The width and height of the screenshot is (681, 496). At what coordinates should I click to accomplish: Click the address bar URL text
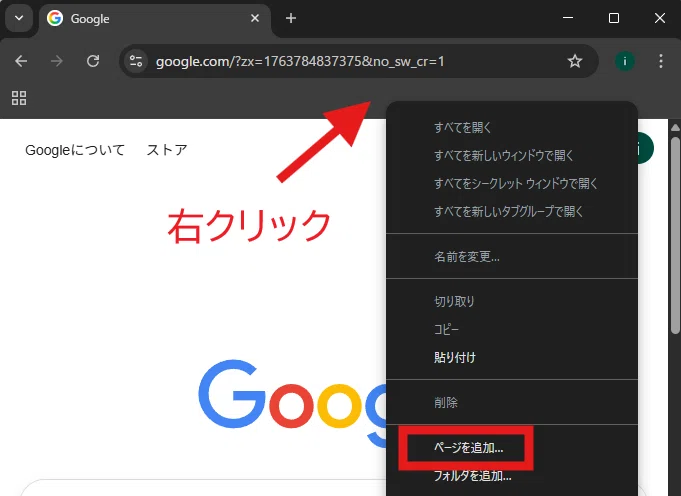pyautogui.click(x=300, y=61)
